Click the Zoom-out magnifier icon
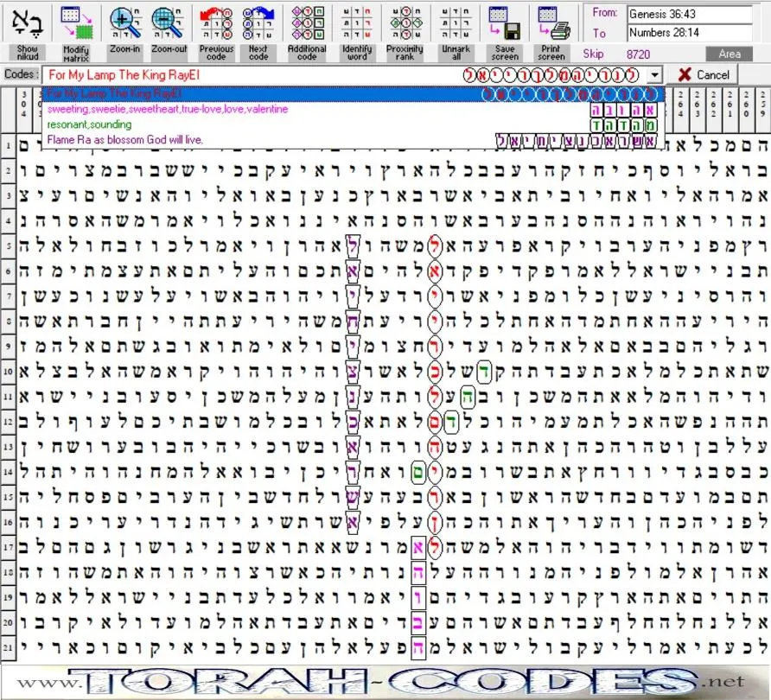 pyautogui.click(x=169, y=23)
